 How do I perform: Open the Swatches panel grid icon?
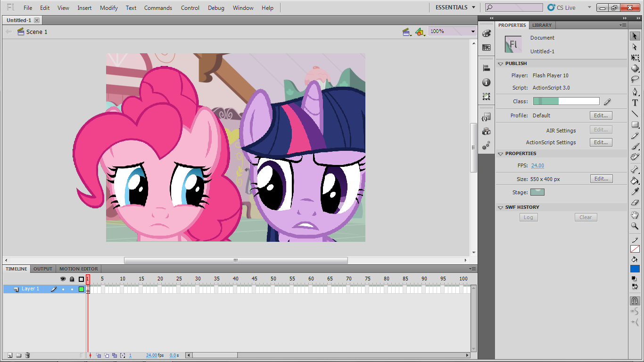point(487,48)
